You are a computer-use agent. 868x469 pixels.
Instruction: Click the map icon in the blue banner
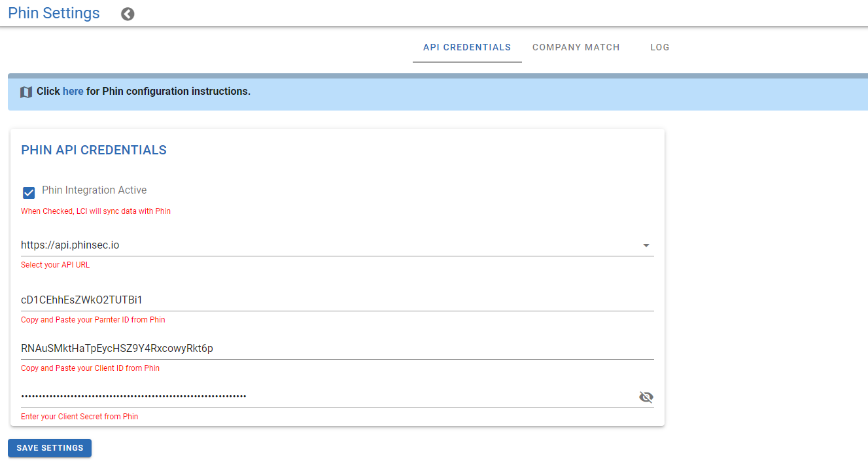click(26, 92)
